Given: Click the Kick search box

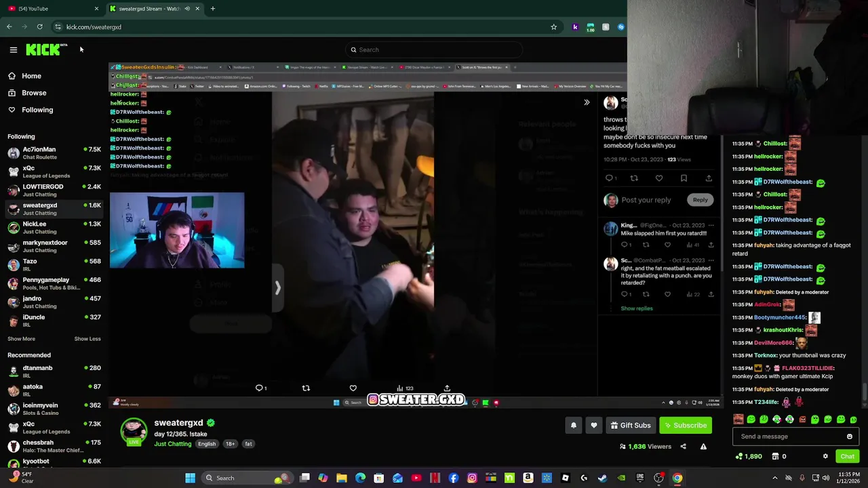Looking at the screenshot, I should pyautogui.click(x=434, y=49).
